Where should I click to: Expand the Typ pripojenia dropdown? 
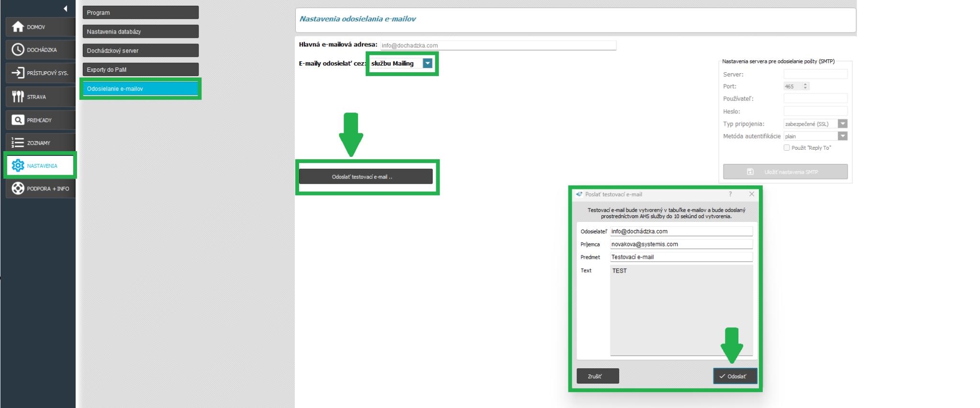click(843, 124)
